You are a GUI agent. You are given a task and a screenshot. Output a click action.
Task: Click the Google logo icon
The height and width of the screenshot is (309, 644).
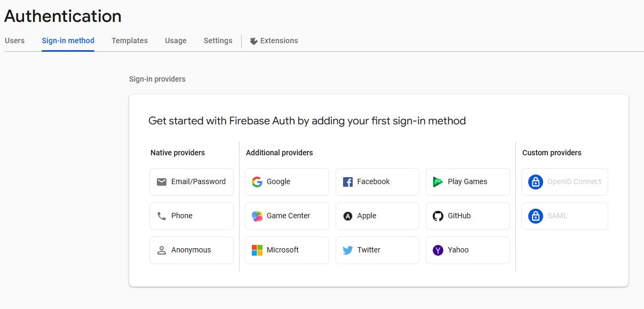coord(257,182)
